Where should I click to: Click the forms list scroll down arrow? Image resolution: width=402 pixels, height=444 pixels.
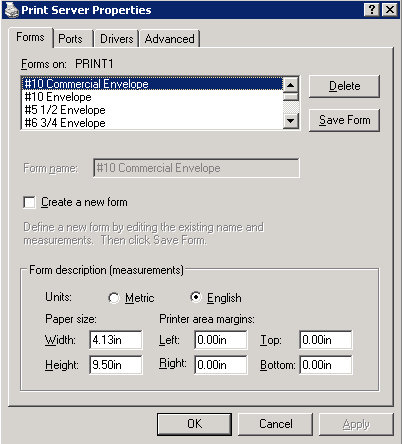click(x=291, y=121)
